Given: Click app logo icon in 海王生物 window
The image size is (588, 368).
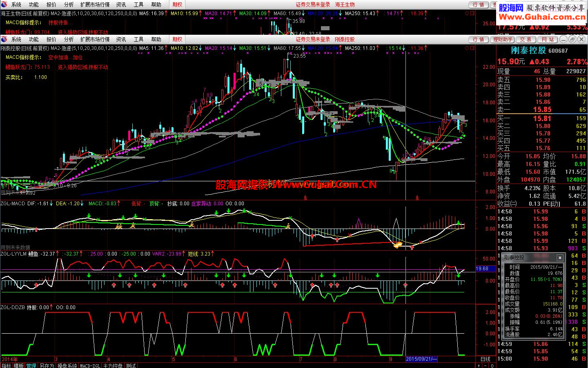Looking at the screenshot, I should pos(4,4).
